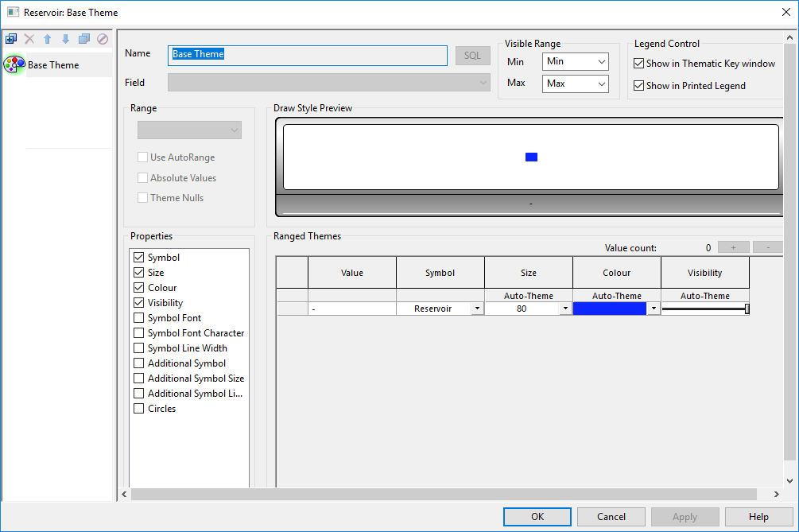The height and width of the screenshot is (532, 799).
Task: Select the Base Theme palette icon
Action: pos(13,64)
